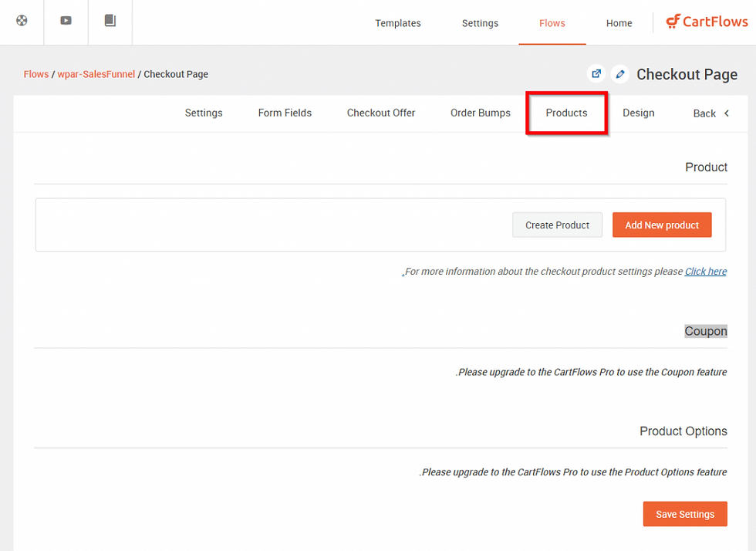
Task: Click the Product Options heading
Action: click(683, 431)
